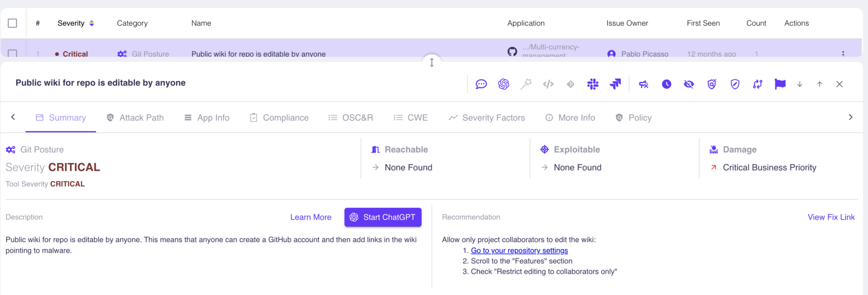The height and width of the screenshot is (295, 868).
Task: Click the panel resize handle with vertical arrows
Action: click(x=431, y=63)
